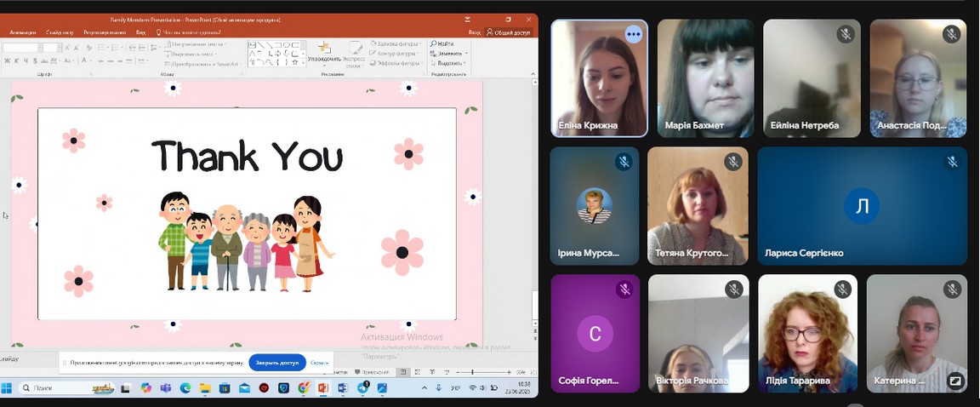Select the star shape in shapes gallery

click(x=294, y=62)
